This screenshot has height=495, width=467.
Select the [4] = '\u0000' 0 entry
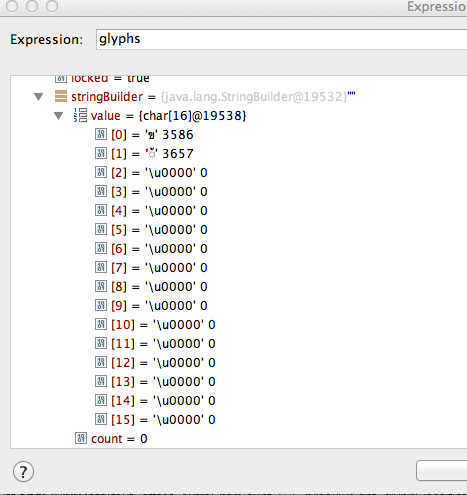[159, 211]
